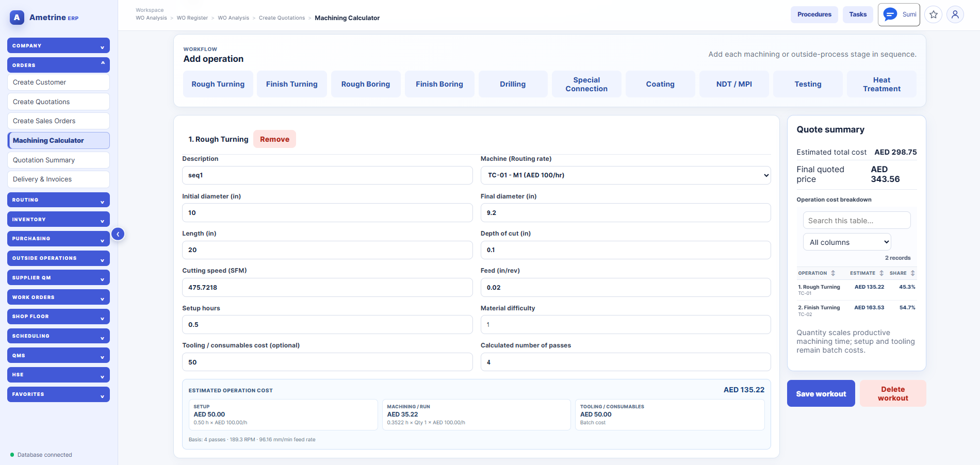
Task: Go to WO Register breadcrumb
Action: coord(192,18)
